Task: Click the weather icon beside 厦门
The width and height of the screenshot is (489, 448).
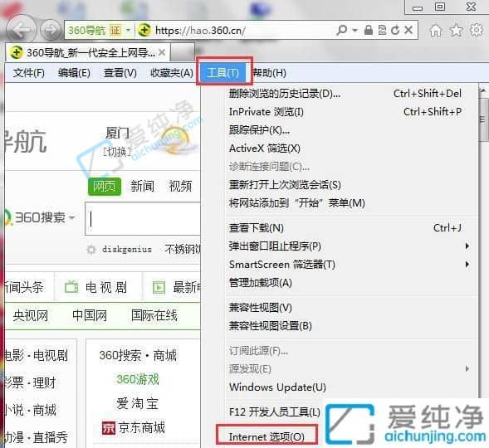Action: [x=178, y=140]
